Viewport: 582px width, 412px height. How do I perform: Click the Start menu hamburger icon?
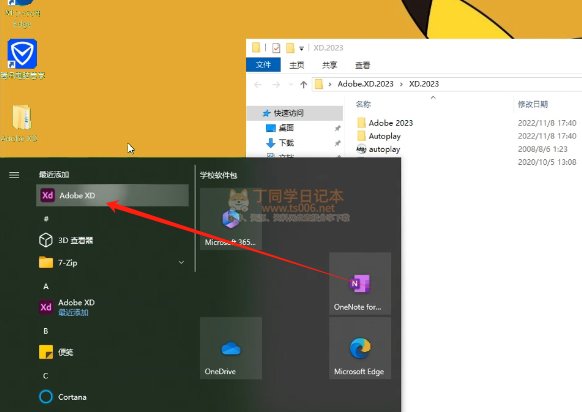click(14, 174)
